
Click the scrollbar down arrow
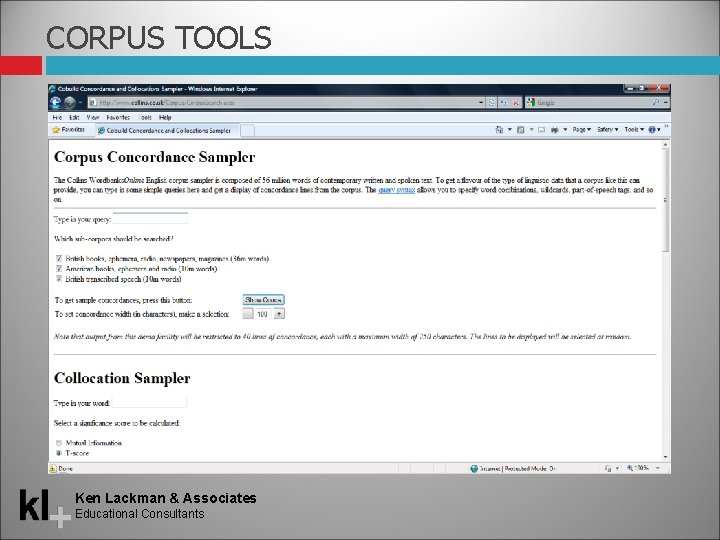[x=665, y=457]
